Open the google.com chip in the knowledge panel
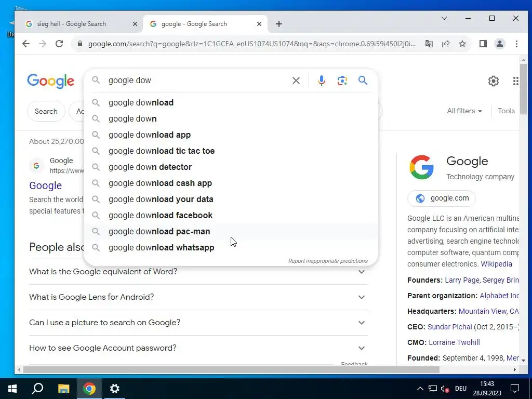Image resolution: width=532 pixels, height=399 pixels. point(442,198)
